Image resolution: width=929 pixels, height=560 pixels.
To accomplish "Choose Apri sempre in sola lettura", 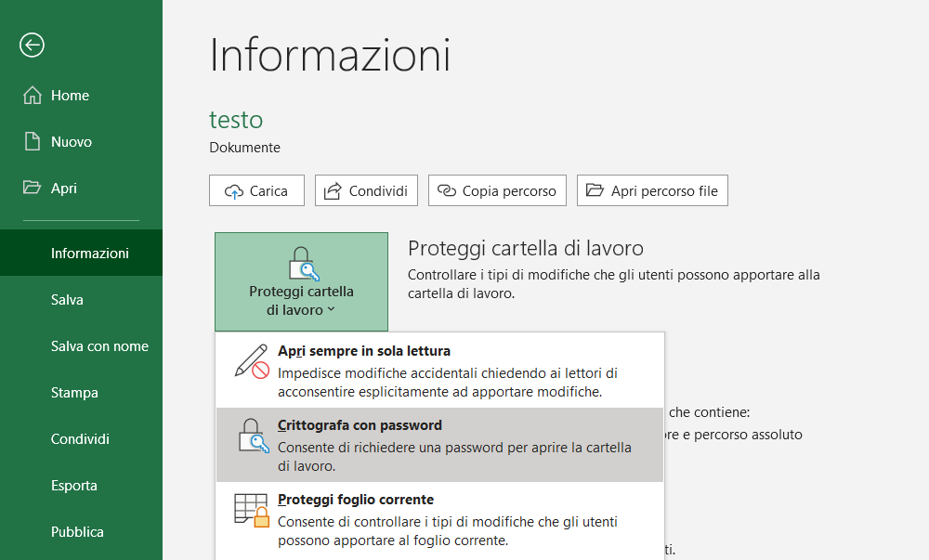I will [439, 371].
